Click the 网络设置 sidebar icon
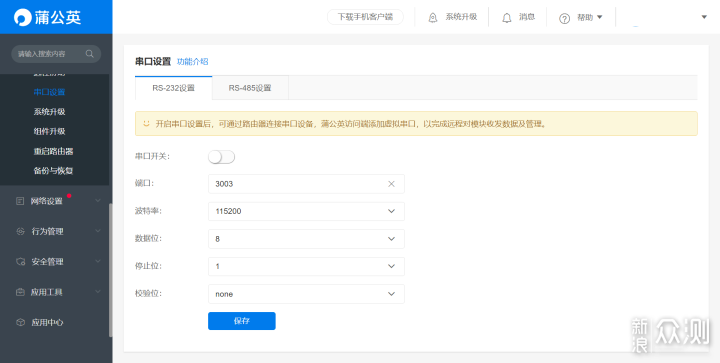This screenshot has height=363, width=720. pyautogui.click(x=20, y=201)
